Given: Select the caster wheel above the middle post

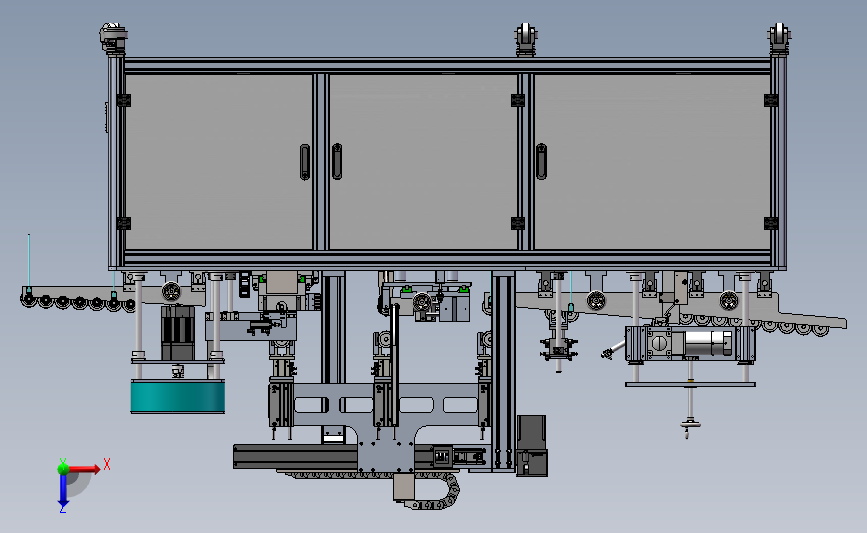Looking at the screenshot, I should click(526, 39).
